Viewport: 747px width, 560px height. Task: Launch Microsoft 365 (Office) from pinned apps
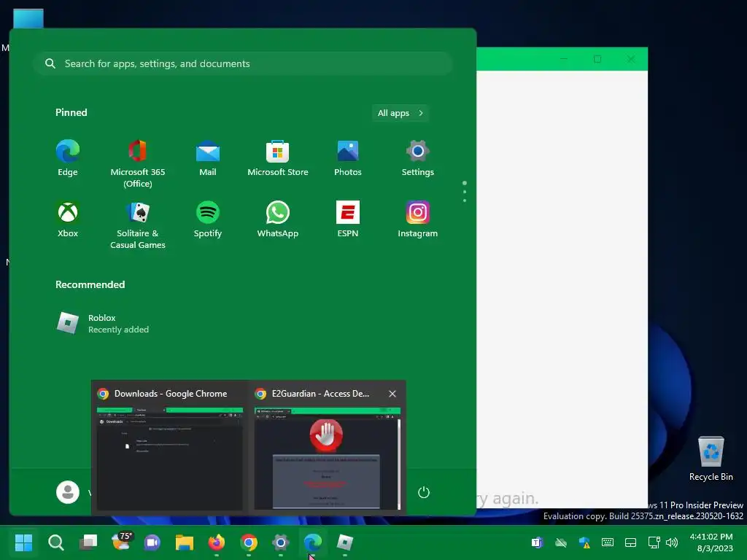138,164
